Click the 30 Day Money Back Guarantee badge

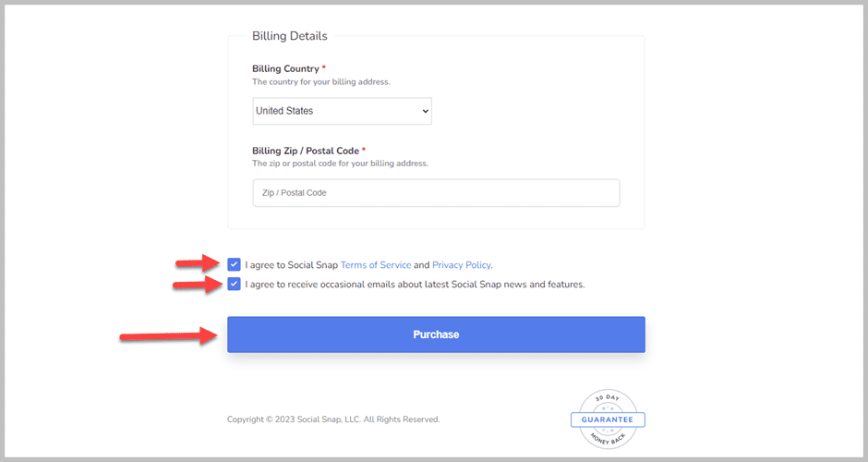[608, 419]
